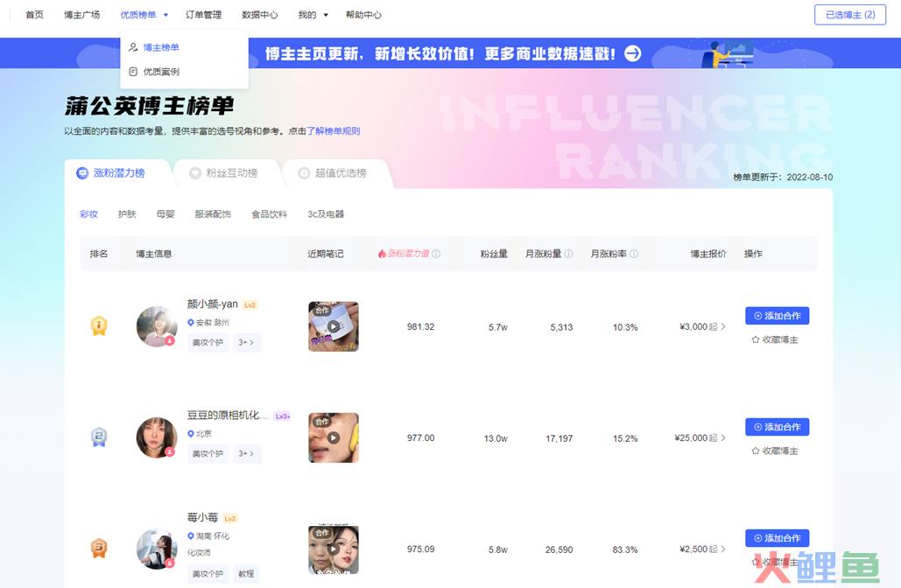Screen dimensions: 901x588
Task: Click the Lv2 badge beside 颜小颜-yan
Action: [x=250, y=304]
